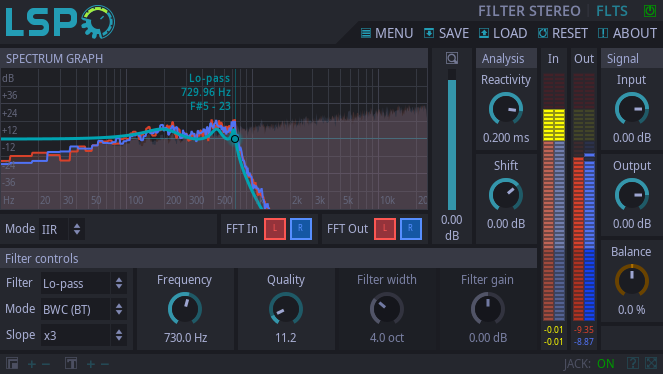Click the bottom-left window layout icon
Viewport: 663px width, 374px height.
(12, 363)
